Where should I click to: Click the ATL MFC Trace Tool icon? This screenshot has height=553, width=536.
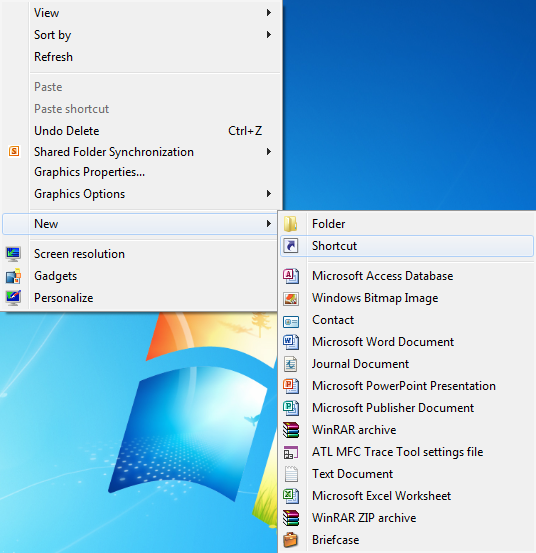click(291, 452)
